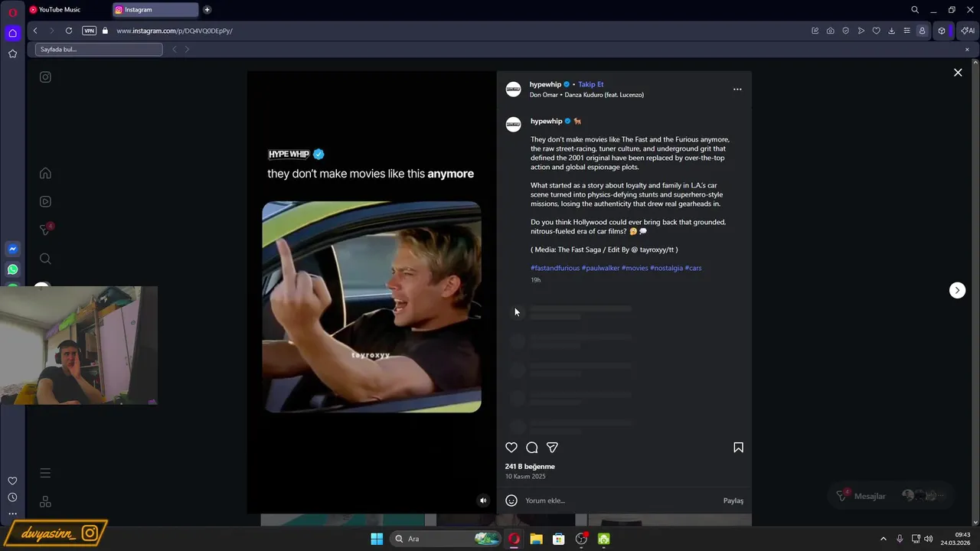Viewport: 980px width, 551px height.
Task: Like the post with heart icon
Action: click(511, 448)
